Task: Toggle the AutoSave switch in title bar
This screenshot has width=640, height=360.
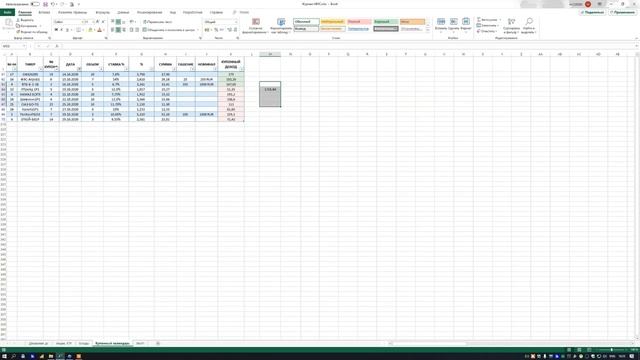Action: [35, 4]
